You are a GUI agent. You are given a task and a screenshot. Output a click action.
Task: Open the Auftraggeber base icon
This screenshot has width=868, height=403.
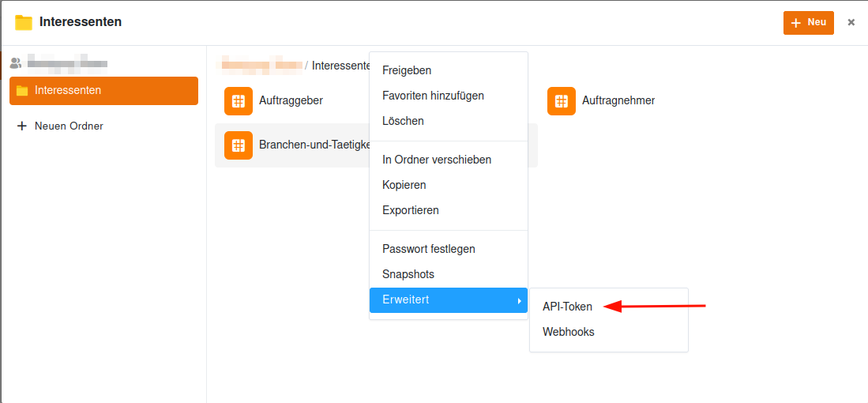click(239, 101)
